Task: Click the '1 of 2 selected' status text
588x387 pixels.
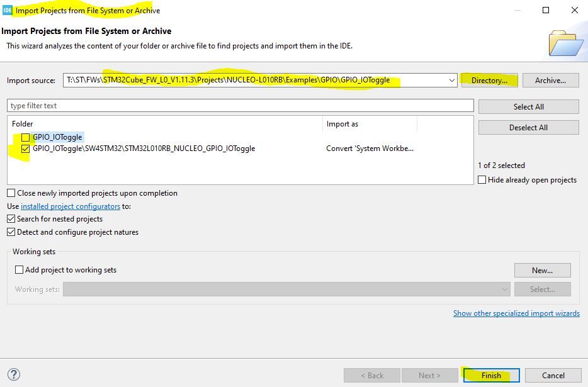Action: (x=501, y=165)
